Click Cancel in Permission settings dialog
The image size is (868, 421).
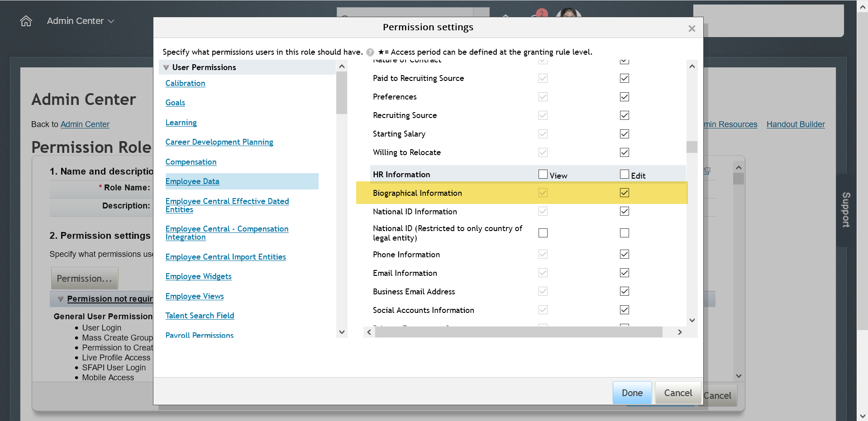pos(678,393)
